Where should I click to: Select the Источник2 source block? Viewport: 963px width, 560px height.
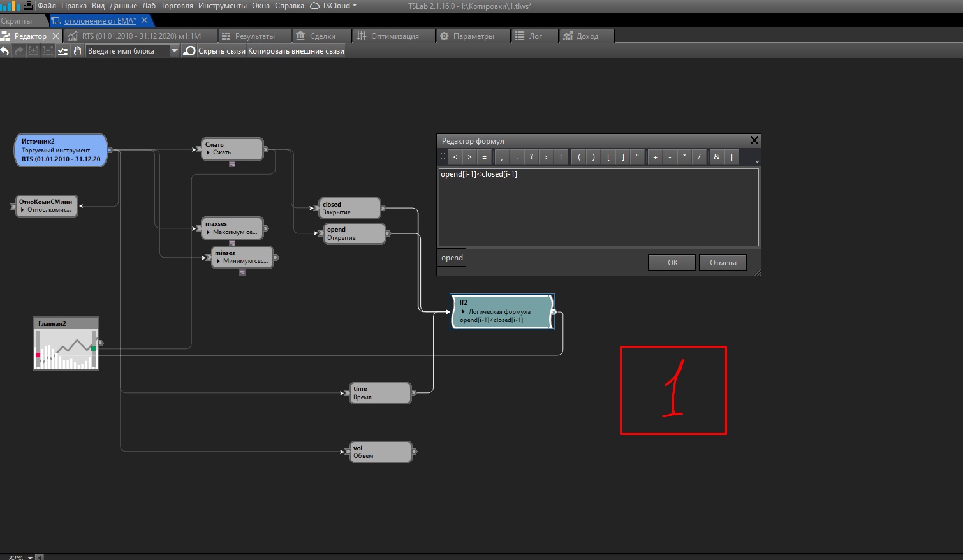(x=61, y=150)
